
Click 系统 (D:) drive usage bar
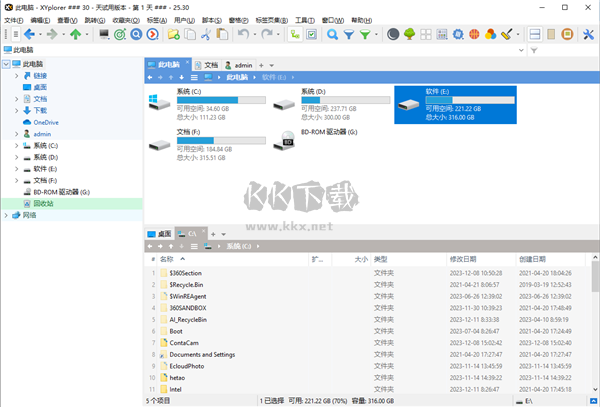[x=346, y=100]
